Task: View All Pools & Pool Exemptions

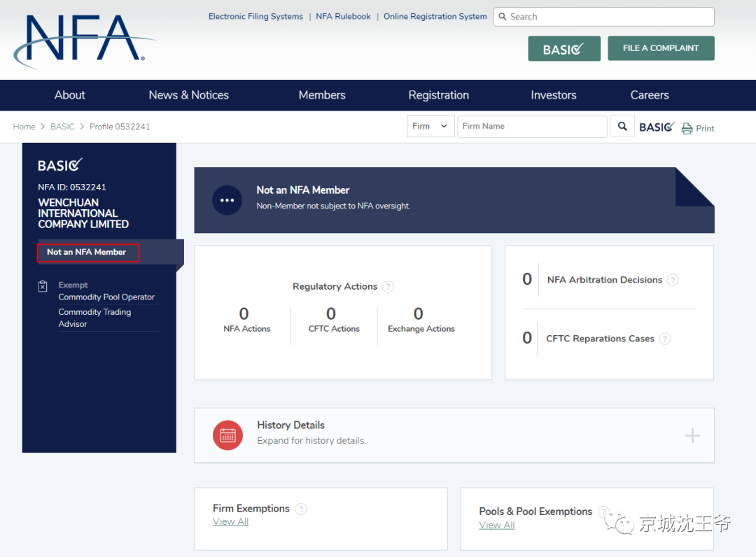Action: point(496,526)
